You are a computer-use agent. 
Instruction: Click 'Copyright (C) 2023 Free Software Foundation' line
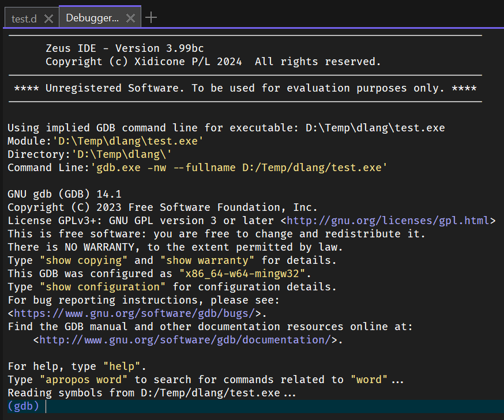coord(163,207)
